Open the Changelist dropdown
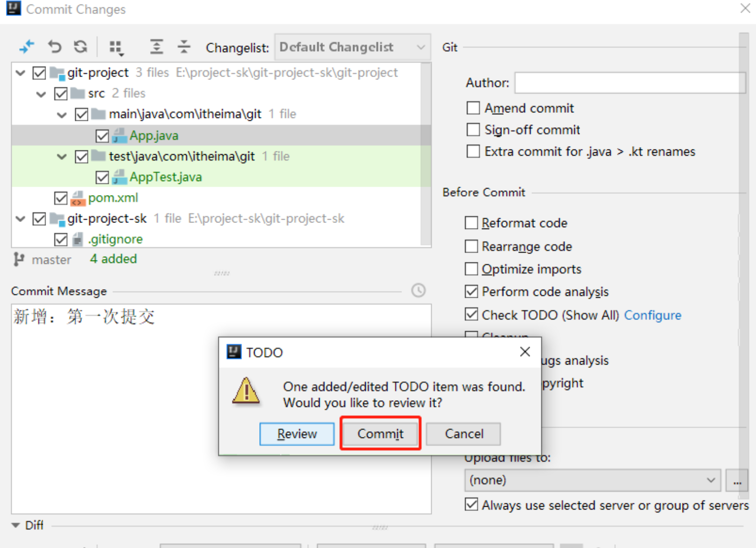This screenshot has height=548, width=756. click(x=352, y=47)
